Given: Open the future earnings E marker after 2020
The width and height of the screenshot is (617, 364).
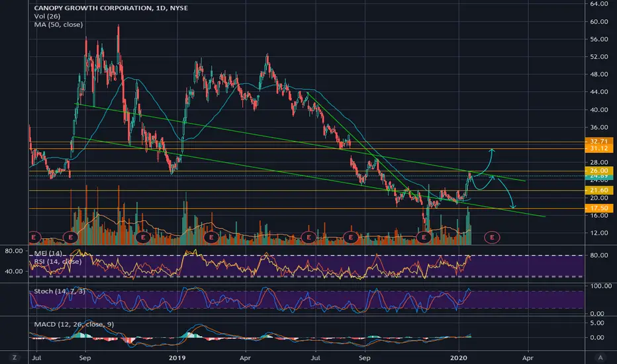Looking at the screenshot, I should 492,238.
